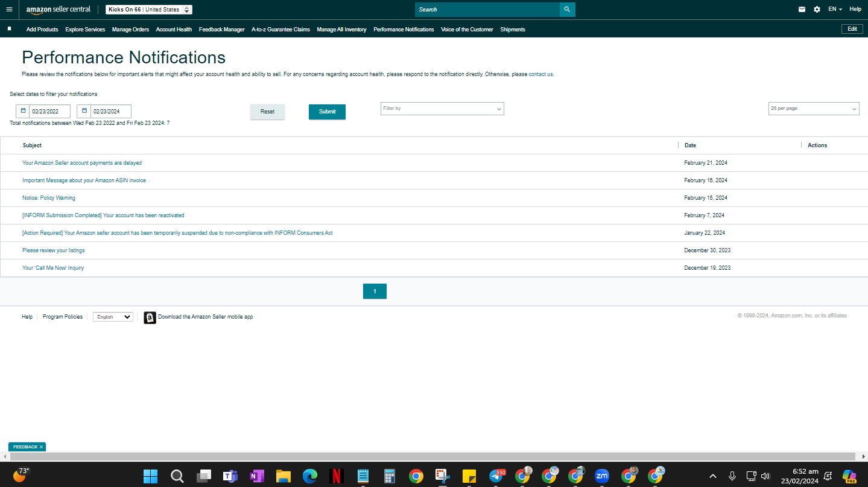Go to Account Health
This screenshot has width=868, height=487.
[x=174, y=30]
